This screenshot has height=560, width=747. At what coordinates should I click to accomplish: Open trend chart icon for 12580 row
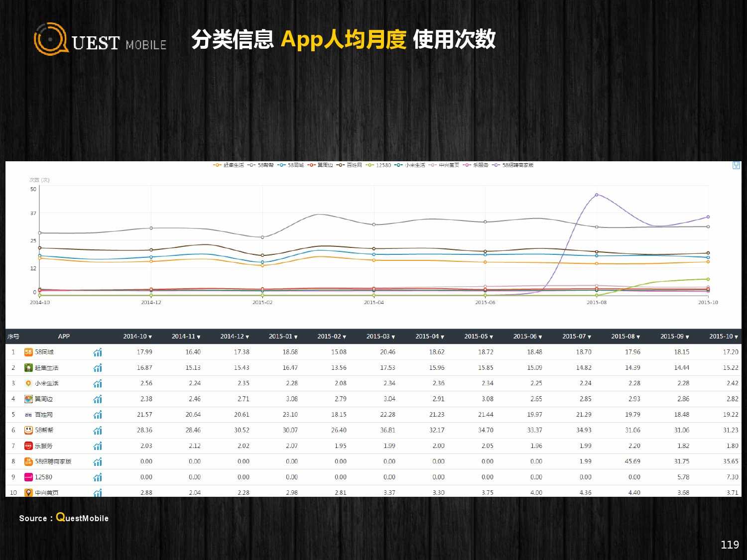tap(98, 477)
